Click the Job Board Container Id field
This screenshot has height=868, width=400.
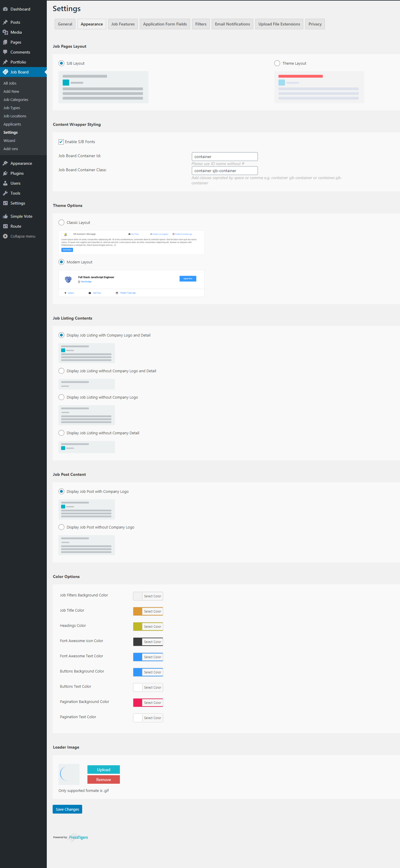(x=225, y=157)
